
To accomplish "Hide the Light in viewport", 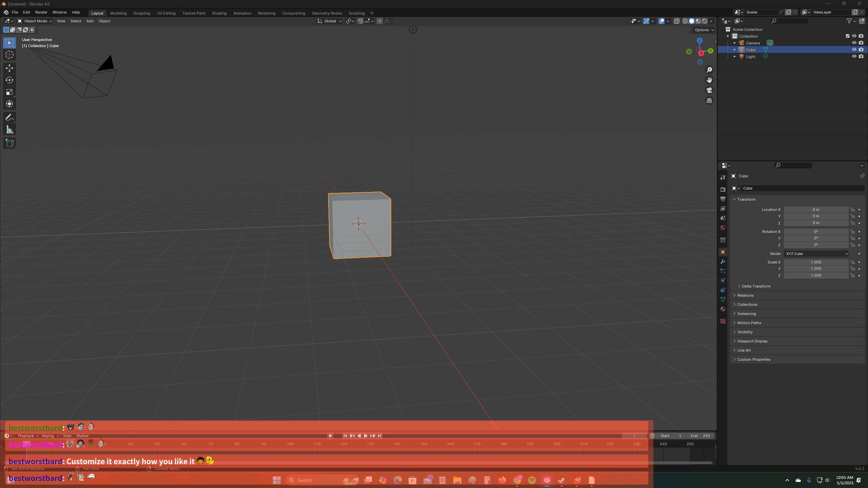I will pos(854,56).
